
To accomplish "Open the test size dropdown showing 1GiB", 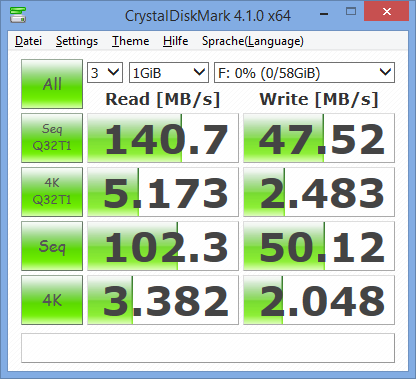I will tap(169, 72).
